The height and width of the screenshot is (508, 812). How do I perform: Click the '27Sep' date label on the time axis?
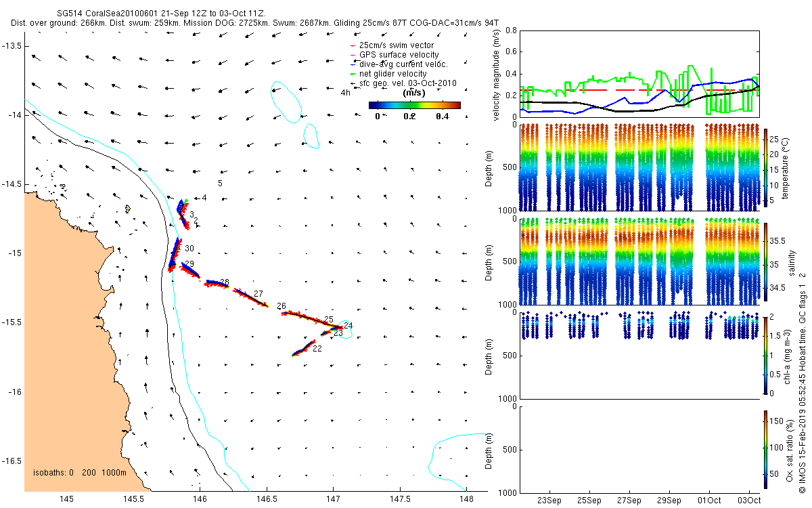point(629,500)
